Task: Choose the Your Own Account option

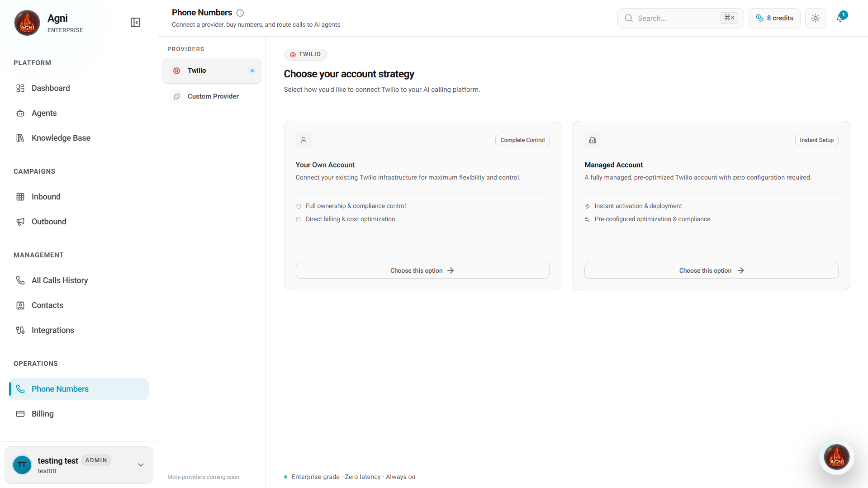Action: coord(422,270)
